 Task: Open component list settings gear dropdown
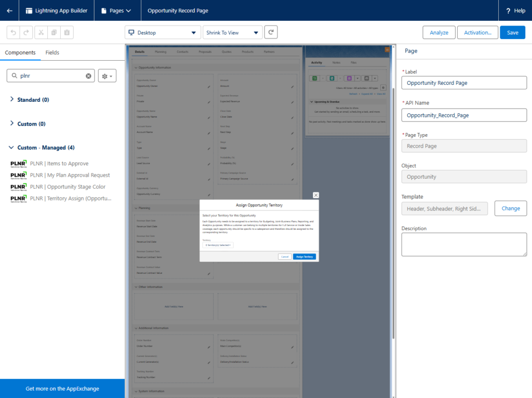tap(107, 76)
